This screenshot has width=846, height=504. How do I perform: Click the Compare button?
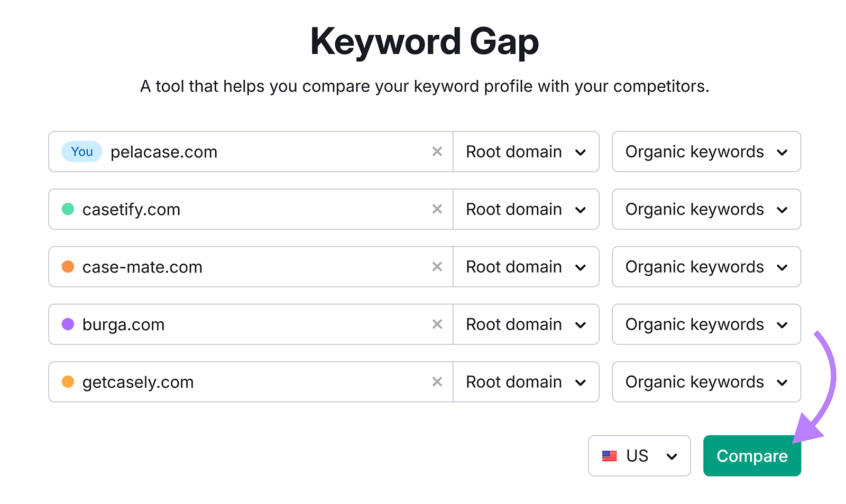751,455
